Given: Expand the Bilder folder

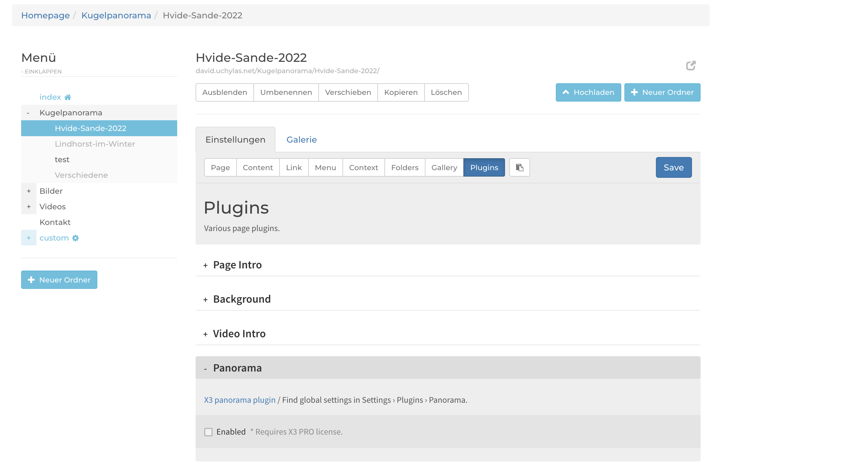Looking at the screenshot, I should [x=29, y=191].
